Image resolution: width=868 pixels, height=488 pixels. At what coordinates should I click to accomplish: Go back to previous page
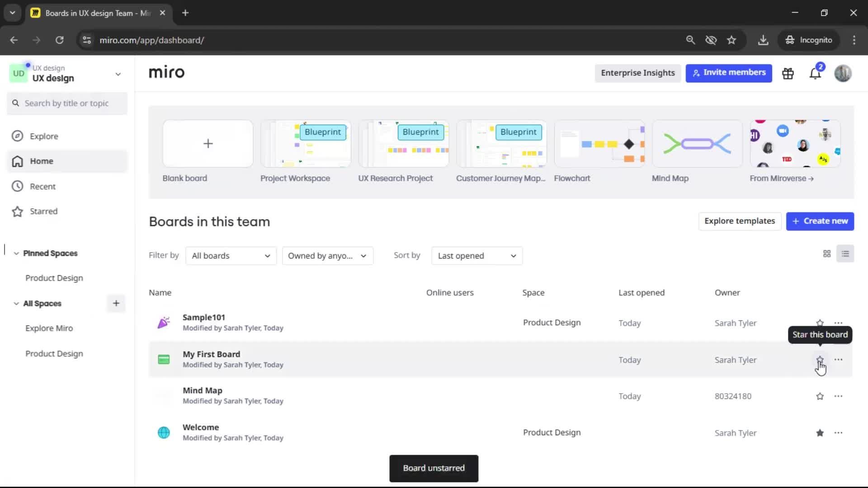tap(14, 40)
